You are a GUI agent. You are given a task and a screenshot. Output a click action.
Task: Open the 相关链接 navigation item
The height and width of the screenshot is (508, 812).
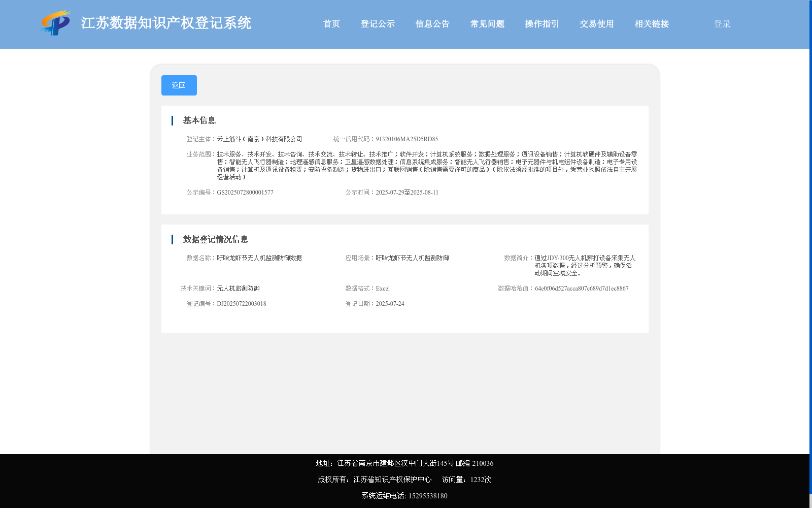(652, 24)
